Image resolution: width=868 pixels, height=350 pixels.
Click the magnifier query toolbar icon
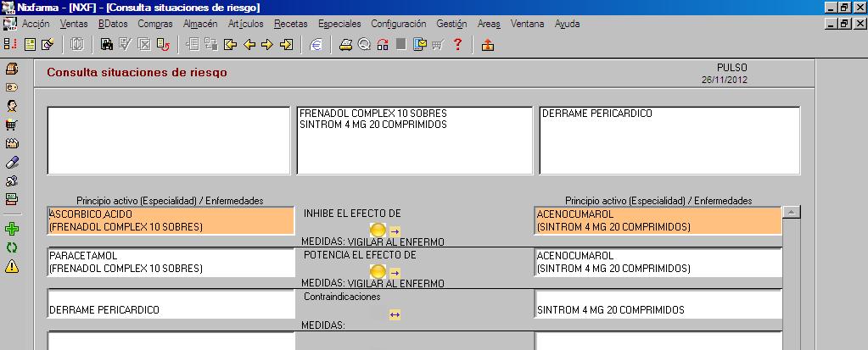pos(364,44)
